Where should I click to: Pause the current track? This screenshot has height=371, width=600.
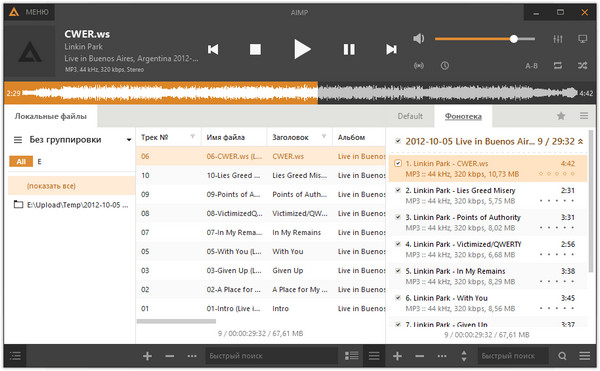coord(349,49)
